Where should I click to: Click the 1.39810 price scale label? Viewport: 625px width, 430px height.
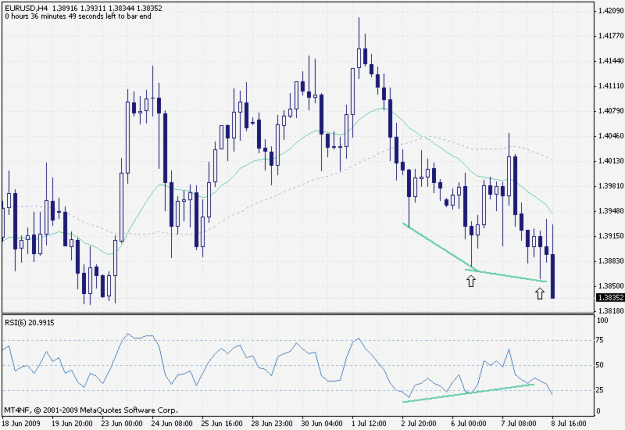tap(610, 186)
